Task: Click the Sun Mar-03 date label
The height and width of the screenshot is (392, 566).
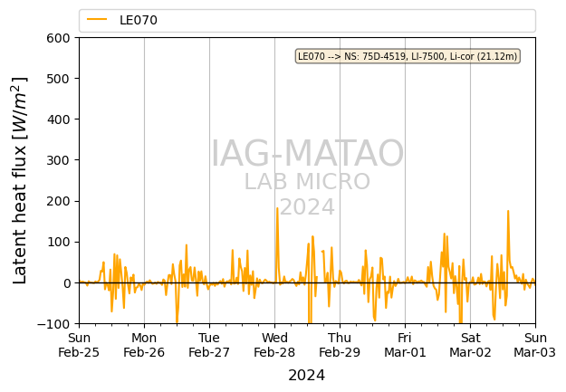Action: 535,345
